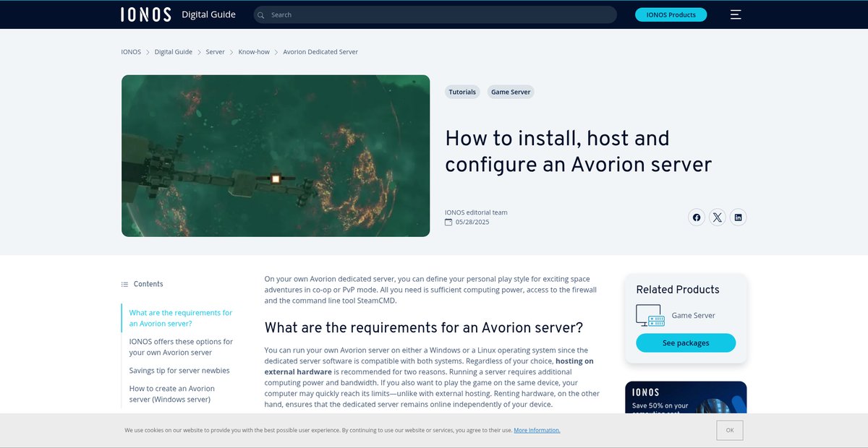Select the Tutorials tag
The width and height of the screenshot is (868, 448).
[x=462, y=92]
